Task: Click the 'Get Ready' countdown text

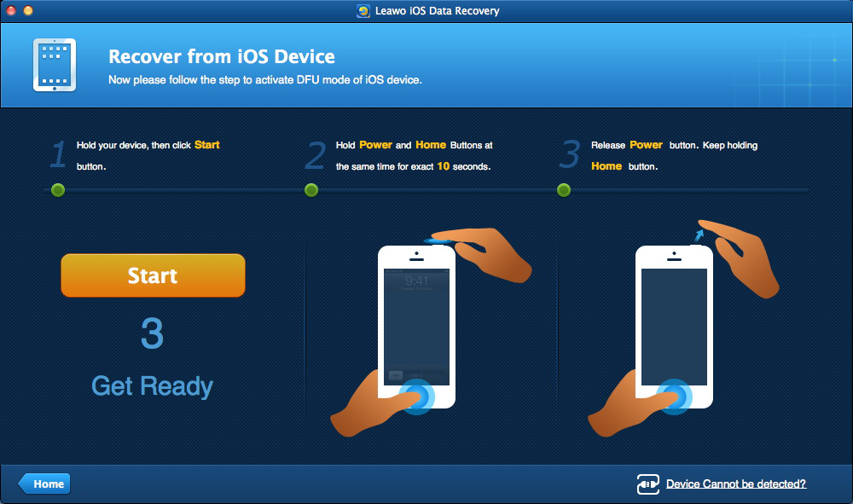Action: tap(152, 386)
